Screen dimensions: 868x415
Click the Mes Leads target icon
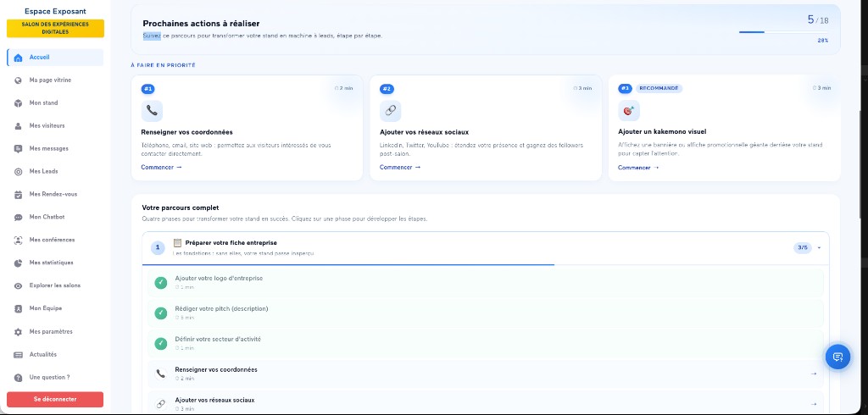[x=18, y=172]
